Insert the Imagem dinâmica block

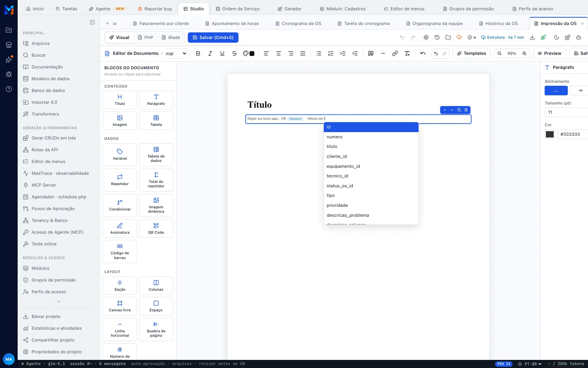coord(156,205)
